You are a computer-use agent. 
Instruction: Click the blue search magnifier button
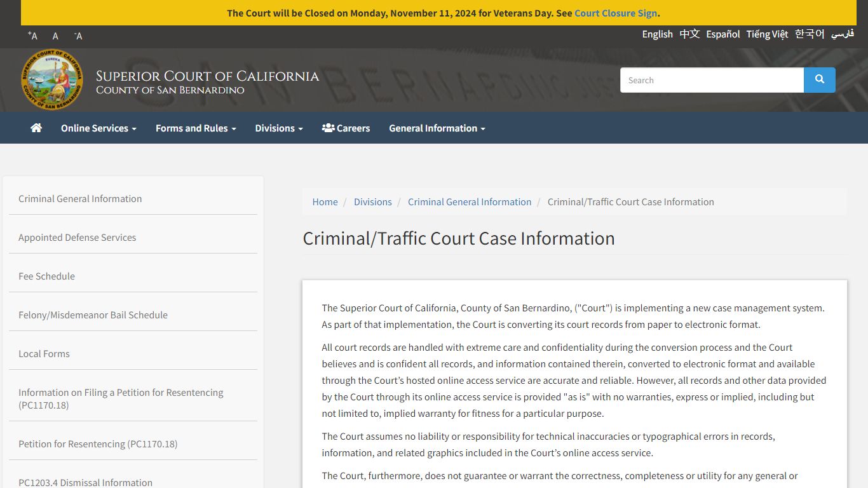820,80
